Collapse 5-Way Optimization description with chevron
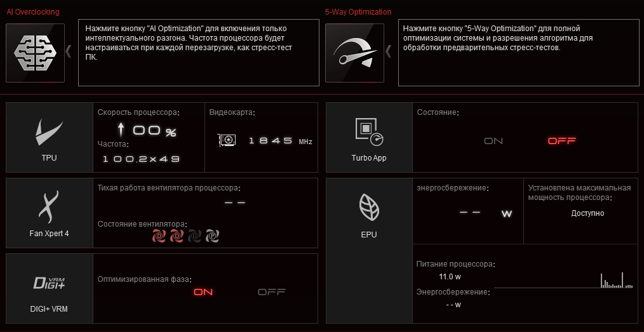644x332 pixels. click(x=388, y=52)
